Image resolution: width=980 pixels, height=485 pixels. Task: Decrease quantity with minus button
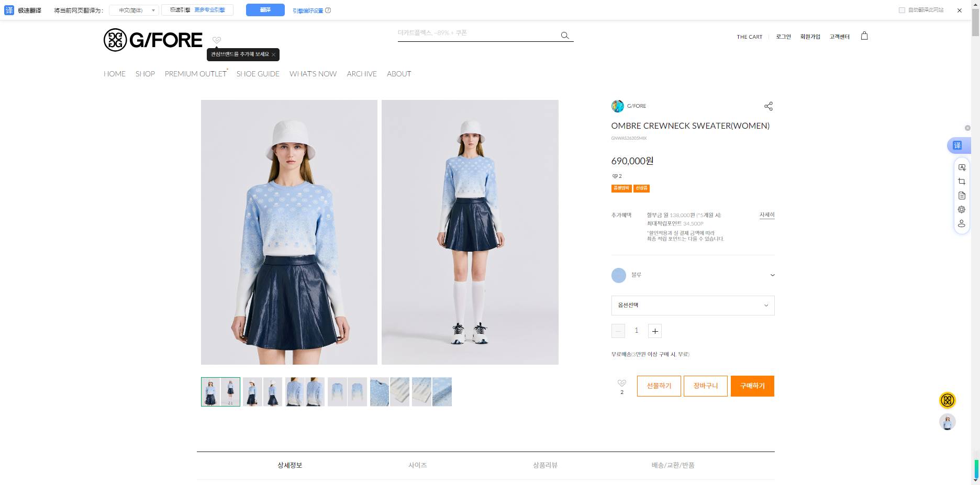coord(618,331)
